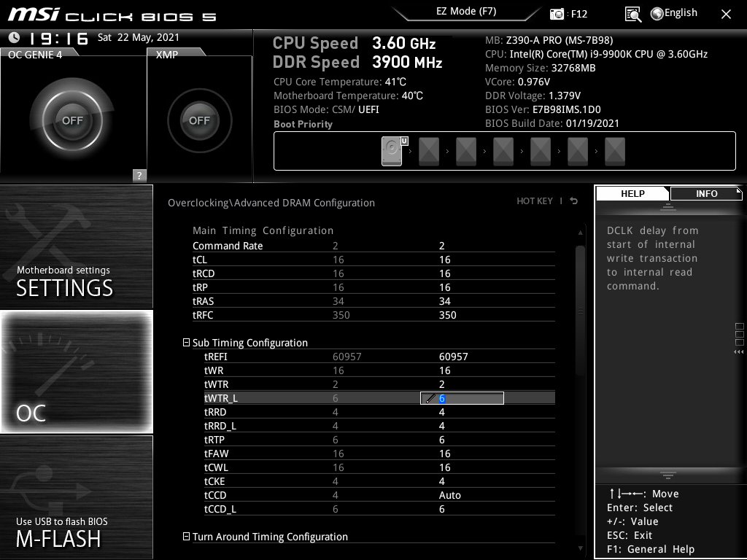Screen dimensions: 747x560
Task: Switch to EZ Mode (F7)
Action: tap(466, 12)
